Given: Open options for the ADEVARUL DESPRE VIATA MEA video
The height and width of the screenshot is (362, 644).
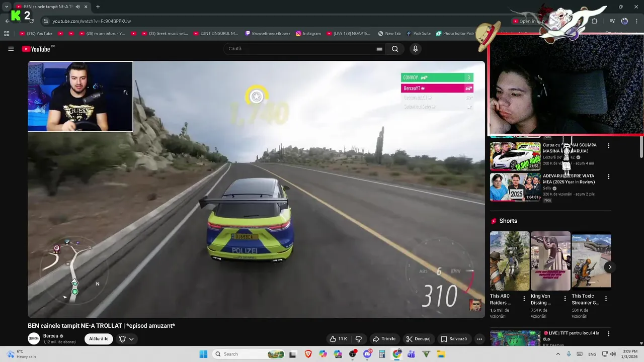Looking at the screenshot, I should click(609, 176).
